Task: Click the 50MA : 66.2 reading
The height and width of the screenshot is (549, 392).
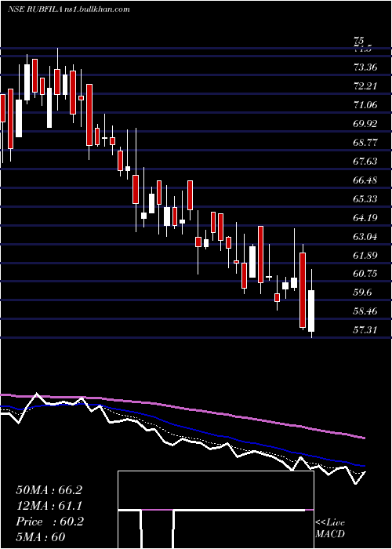Action: (49, 490)
